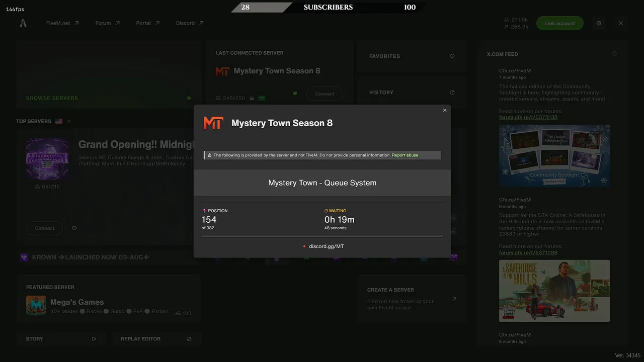Screen dimensions: 644x362
Task: Click the heart icon in Favorites header
Action: (x=452, y=56)
